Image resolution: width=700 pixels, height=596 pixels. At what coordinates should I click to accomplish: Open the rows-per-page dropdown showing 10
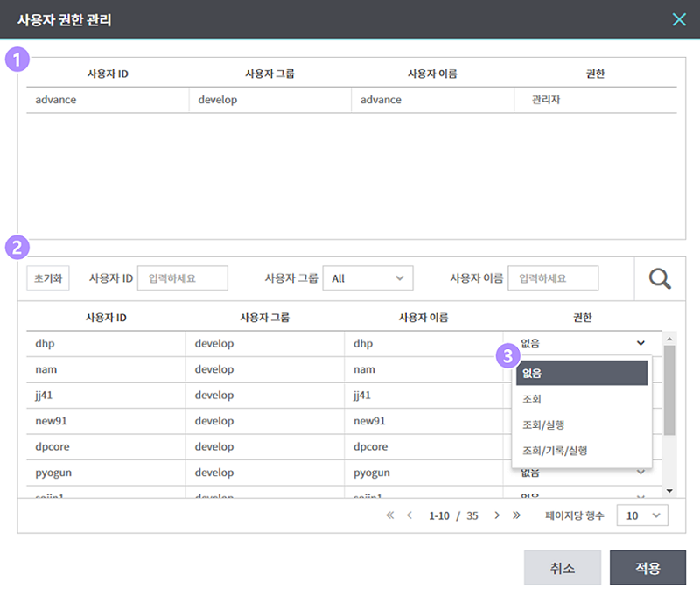(642, 515)
